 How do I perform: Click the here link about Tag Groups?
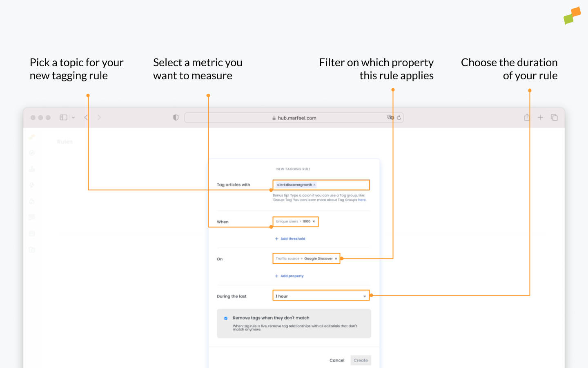362,200
